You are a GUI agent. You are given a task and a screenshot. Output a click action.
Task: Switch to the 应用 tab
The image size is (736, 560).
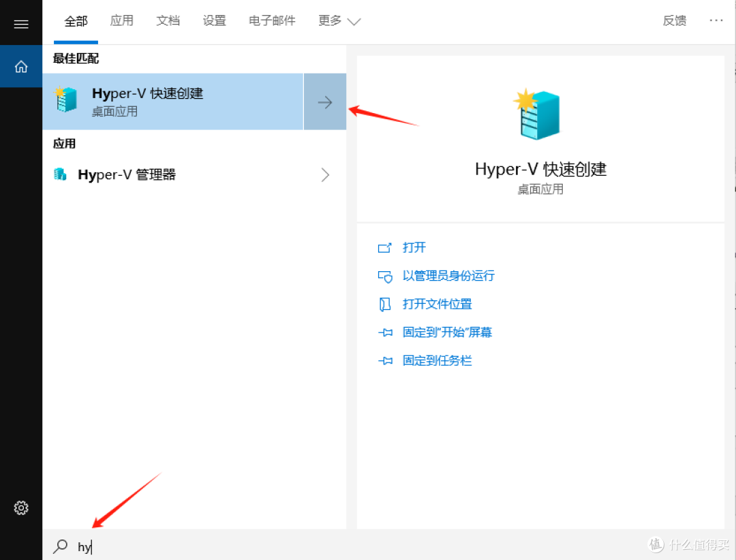tap(121, 20)
